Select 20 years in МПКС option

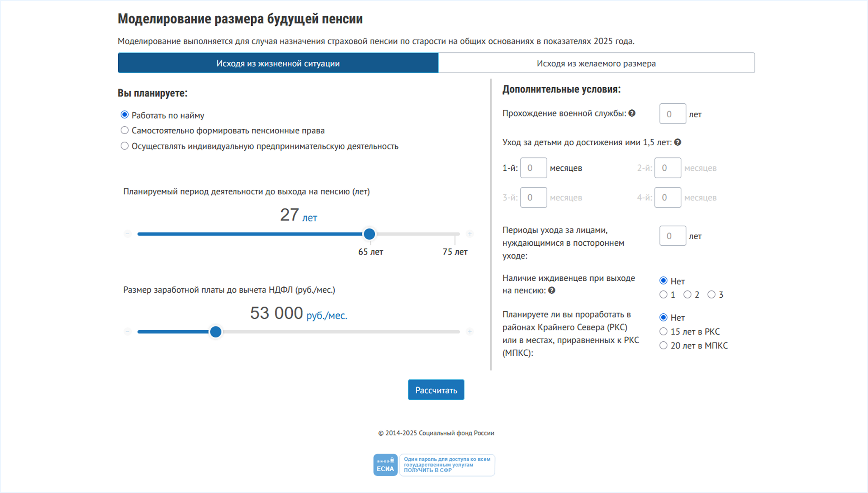(x=663, y=346)
